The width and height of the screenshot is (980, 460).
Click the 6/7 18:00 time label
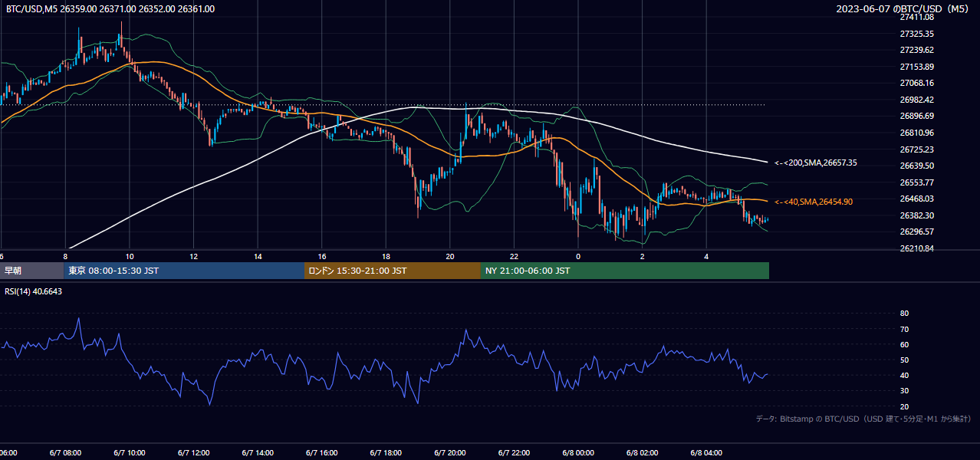pos(386,453)
